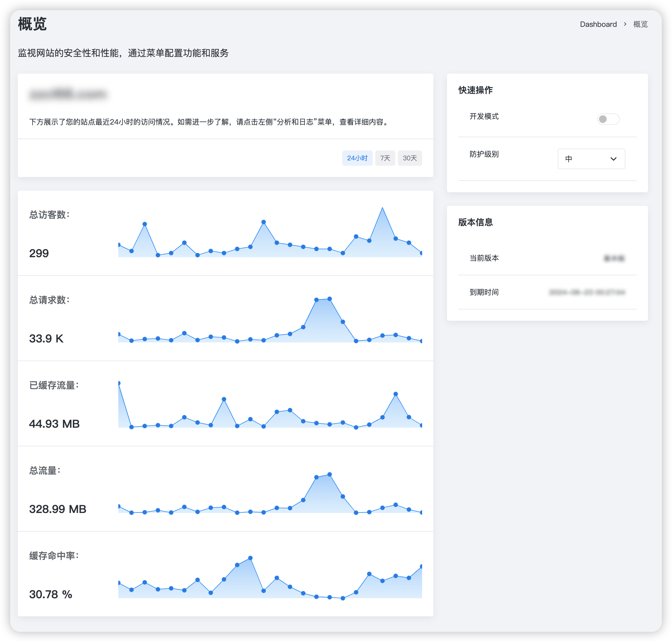Open the Dashboard breadcrumb link

598,24
